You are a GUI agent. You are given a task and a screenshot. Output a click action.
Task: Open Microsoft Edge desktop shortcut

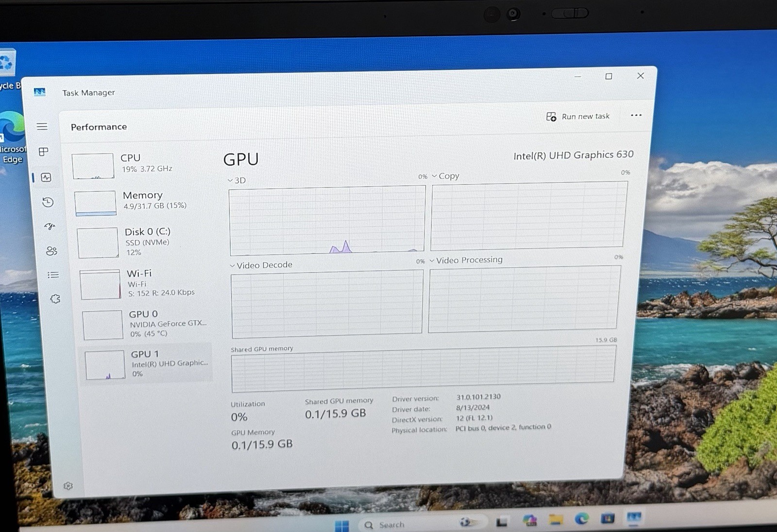pyautogui.click(x=13, y=138)
